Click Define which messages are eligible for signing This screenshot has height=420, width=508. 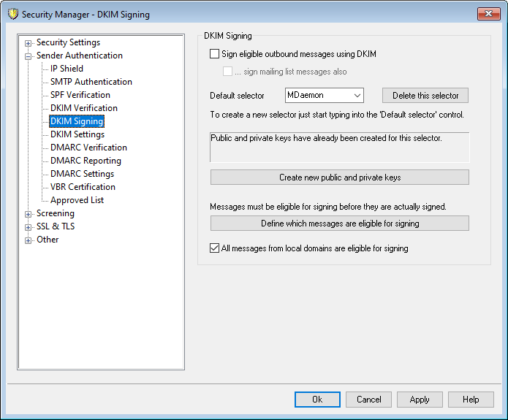339,224
